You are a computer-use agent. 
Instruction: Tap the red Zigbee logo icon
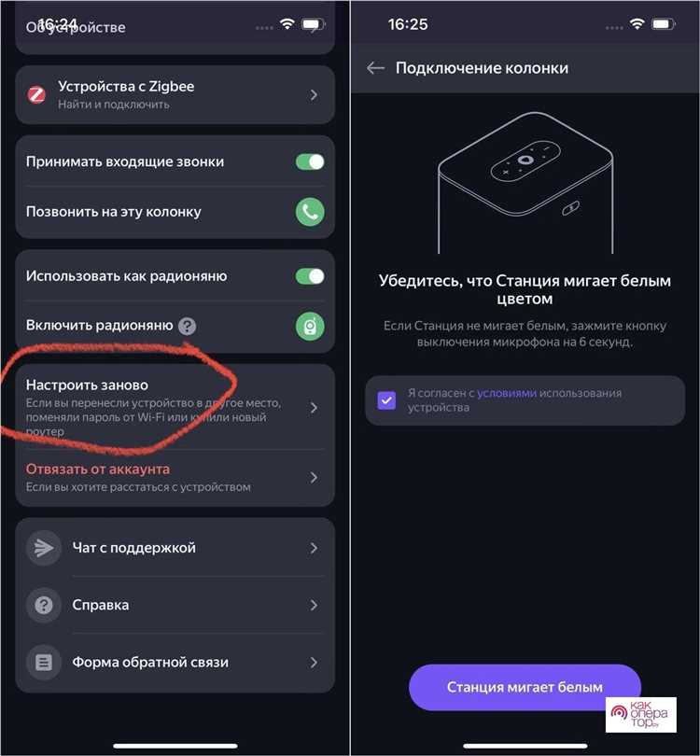pyautogui.click(x=36, y=94)
